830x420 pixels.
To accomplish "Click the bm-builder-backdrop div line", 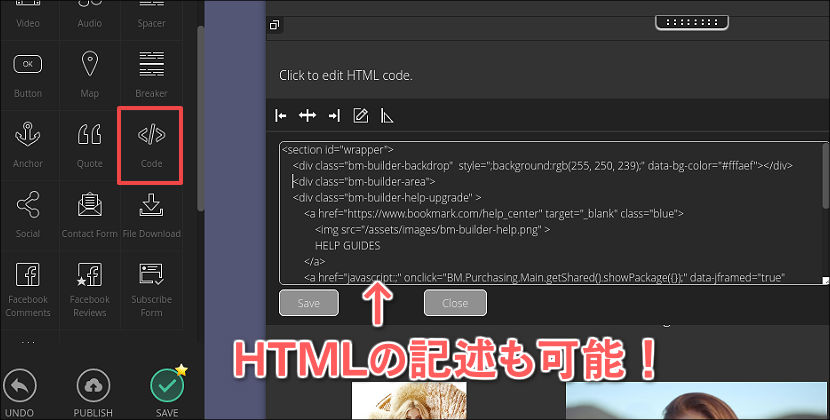I will pyautogui.click(x=543, y=166).
